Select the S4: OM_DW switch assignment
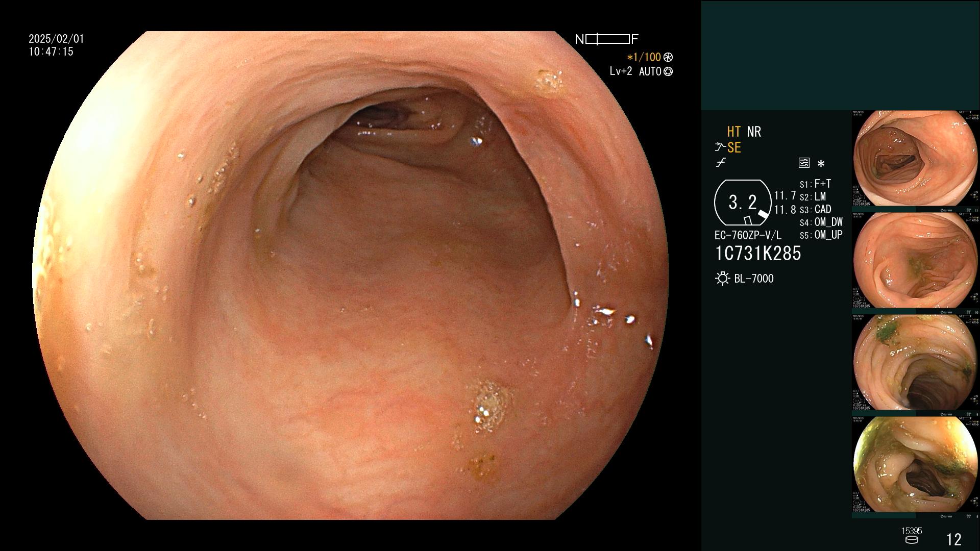 tap(821, 222)
